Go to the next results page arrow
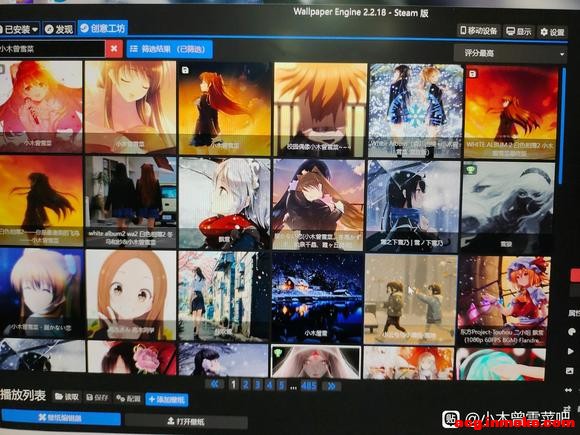Image resolution: width=580 pixels, height=435 pixels. (331, 386)
